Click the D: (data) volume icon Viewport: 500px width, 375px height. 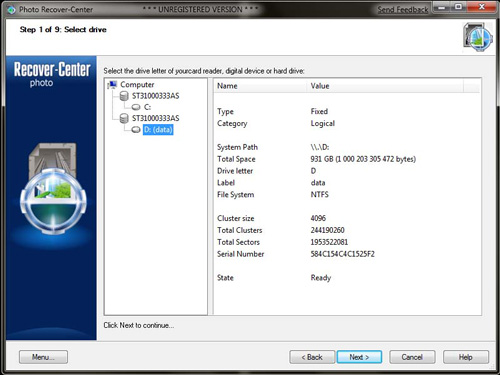coord(136,129)
